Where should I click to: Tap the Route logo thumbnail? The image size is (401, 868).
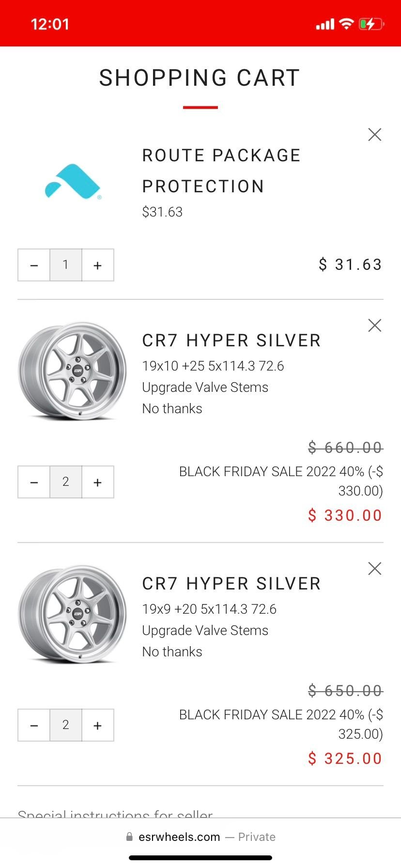tap(73, 182)
